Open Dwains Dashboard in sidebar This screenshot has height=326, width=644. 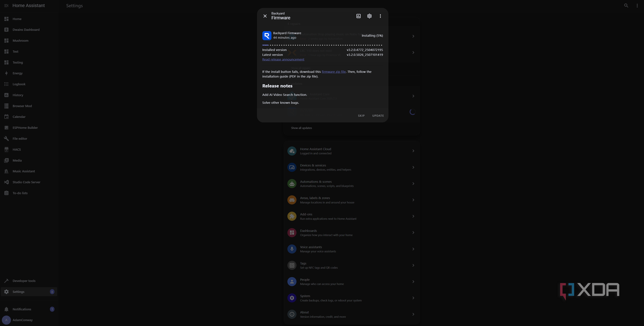click(x=28, y=30)
